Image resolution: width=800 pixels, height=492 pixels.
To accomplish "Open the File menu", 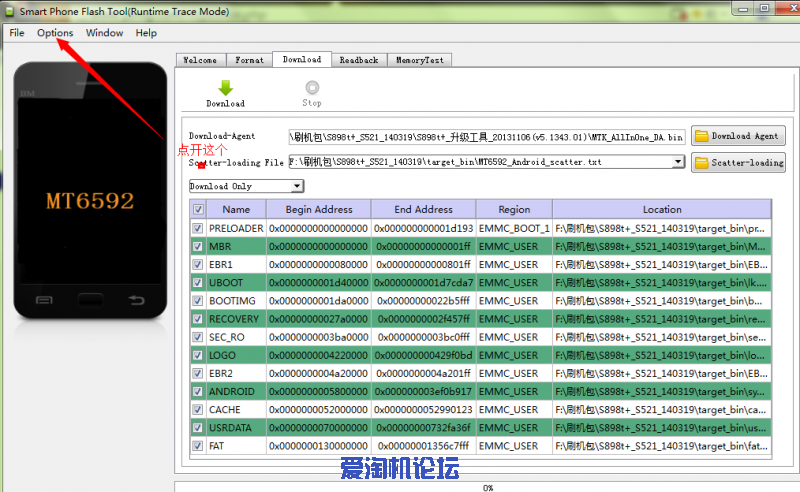I will click(x=17, y=33).
